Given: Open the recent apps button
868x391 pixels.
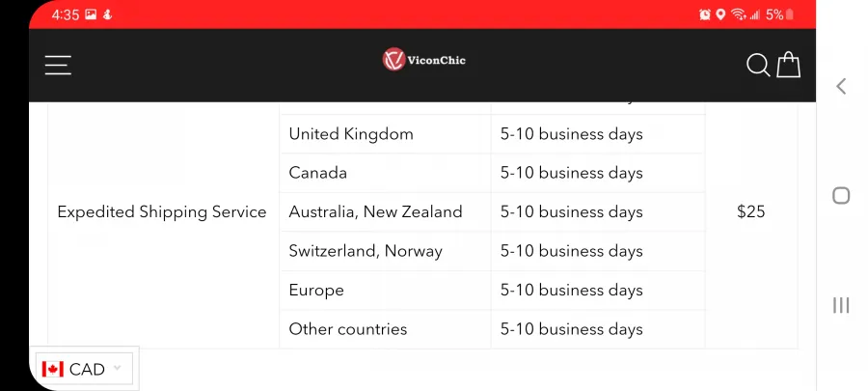Looking at the screenshot, I should (841, 305).
